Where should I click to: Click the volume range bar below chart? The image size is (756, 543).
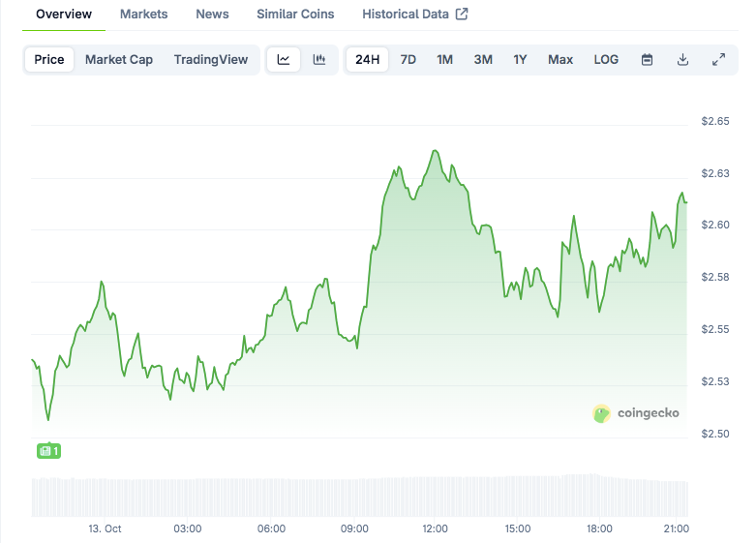pos(360,496)
